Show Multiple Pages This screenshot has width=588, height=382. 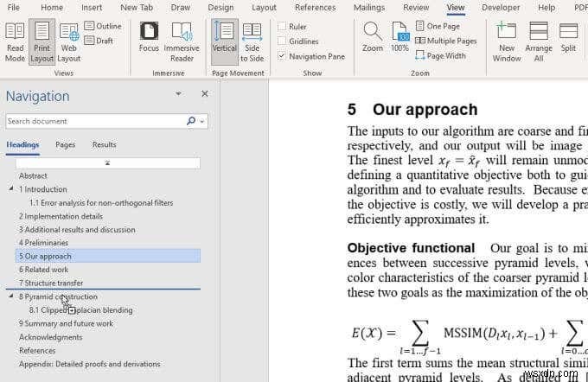(x=446, y=41)
